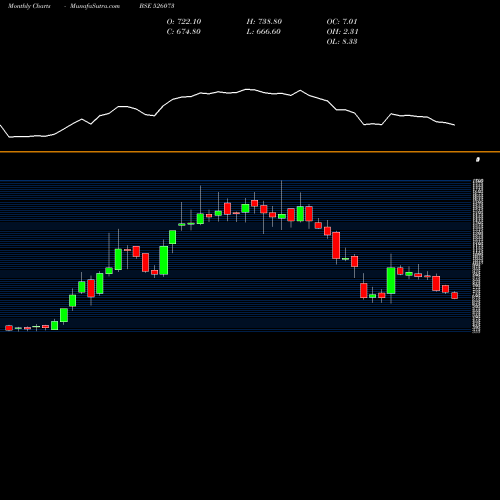This screenshot has width=500, height=500.
Task: Click the low value 'L: 666.60'
Action: [x=263, y=32]
